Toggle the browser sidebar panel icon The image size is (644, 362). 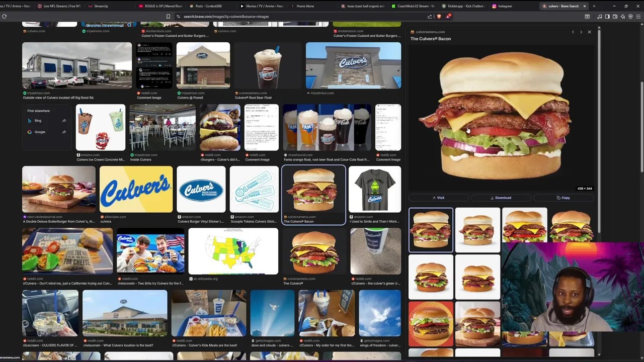[x=607, y=16]
